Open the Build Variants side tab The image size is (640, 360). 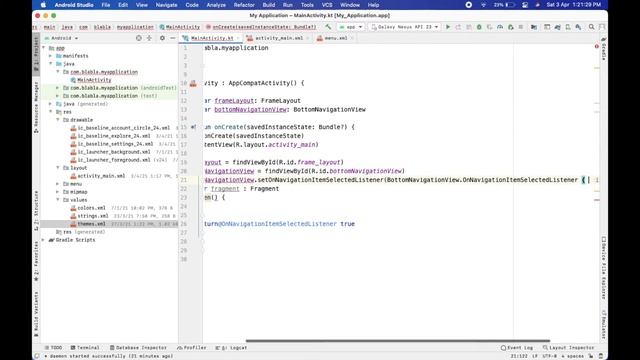[36, 314]
